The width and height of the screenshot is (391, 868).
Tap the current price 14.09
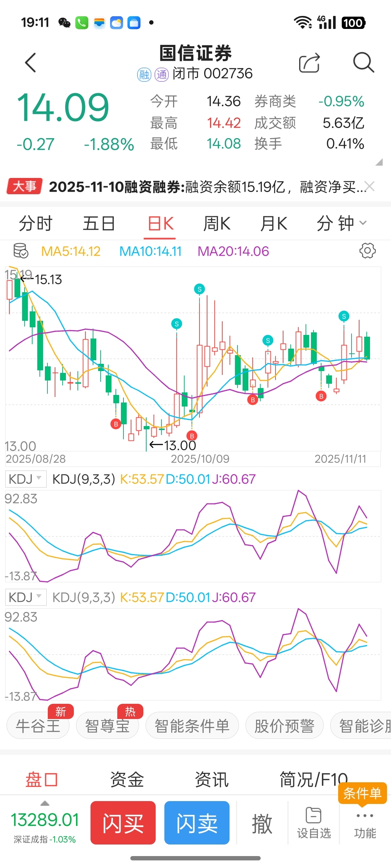tap(63, 108)
